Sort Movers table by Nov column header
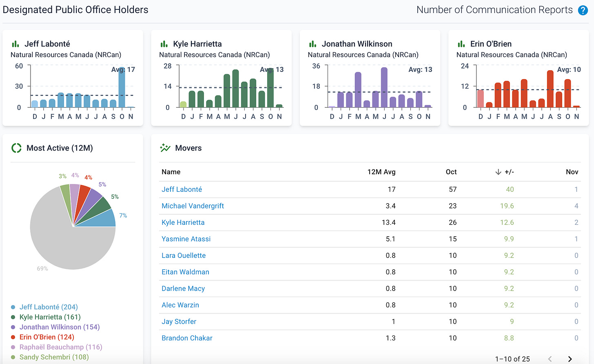This screenshot has width=594, height=364. tap(572, 172)
